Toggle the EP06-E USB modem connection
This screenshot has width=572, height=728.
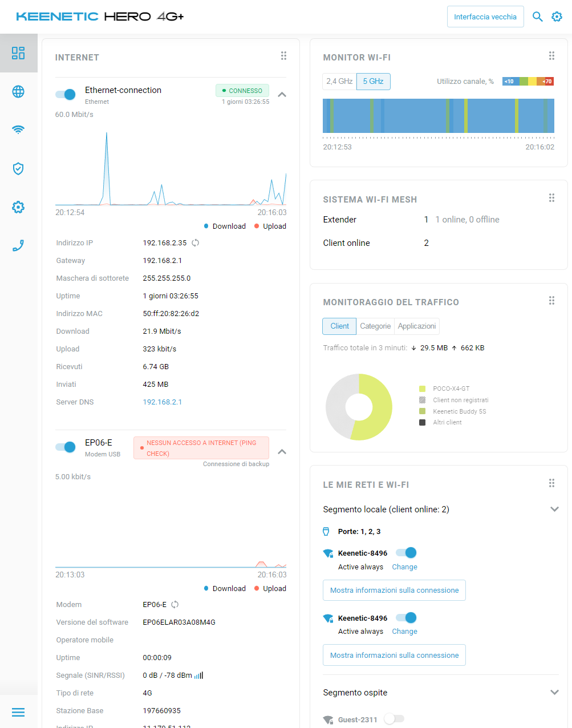(66, 447)
